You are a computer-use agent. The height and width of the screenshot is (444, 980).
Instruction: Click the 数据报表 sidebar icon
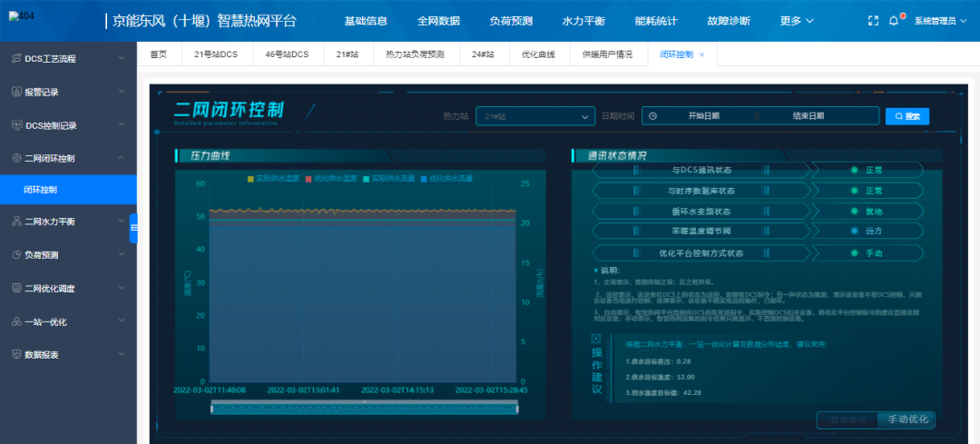16,354
